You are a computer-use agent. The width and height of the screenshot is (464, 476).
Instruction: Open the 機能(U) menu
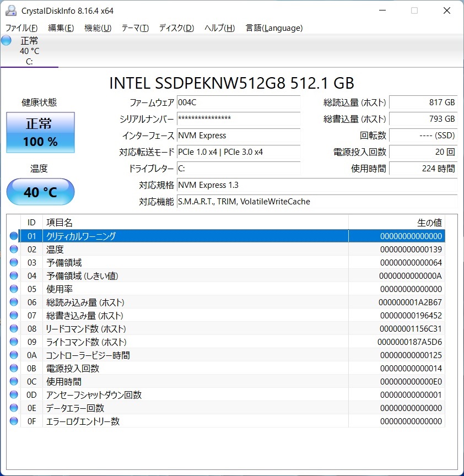point(98,28)
